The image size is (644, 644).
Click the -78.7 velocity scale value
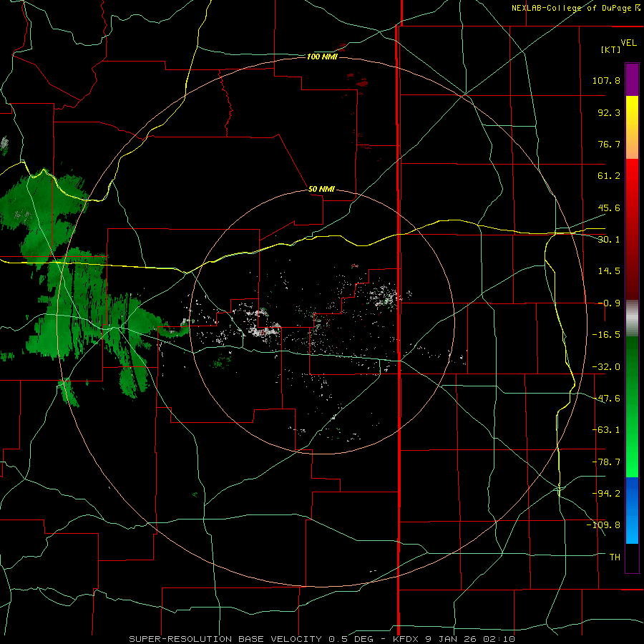point(606,462)
